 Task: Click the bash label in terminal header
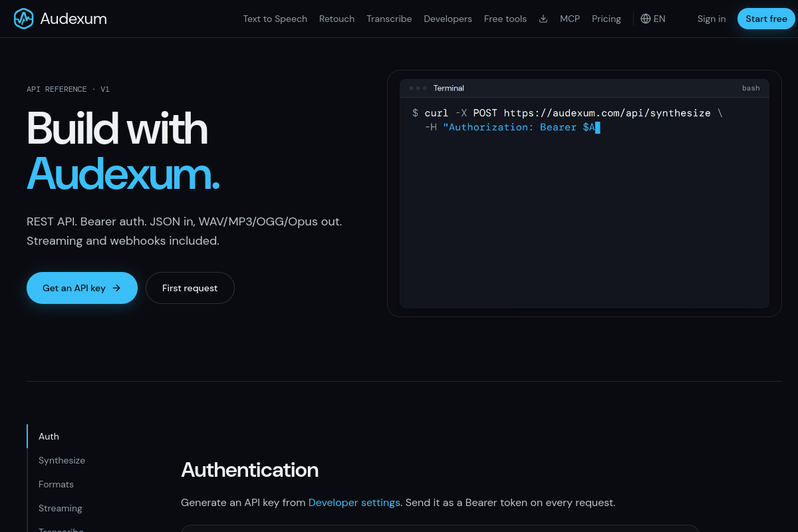(751, 88)
